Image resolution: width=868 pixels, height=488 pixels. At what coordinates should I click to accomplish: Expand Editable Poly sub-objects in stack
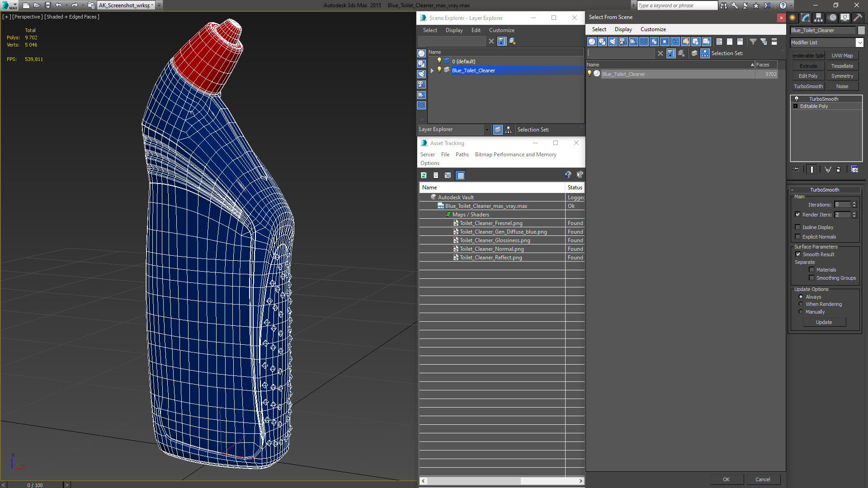click(796, 106)
